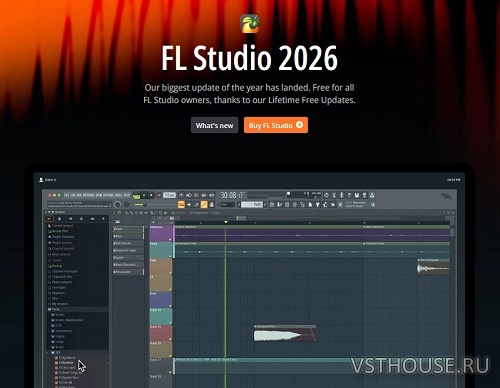Mute the Foley track with its dot

tap(170, 256)
